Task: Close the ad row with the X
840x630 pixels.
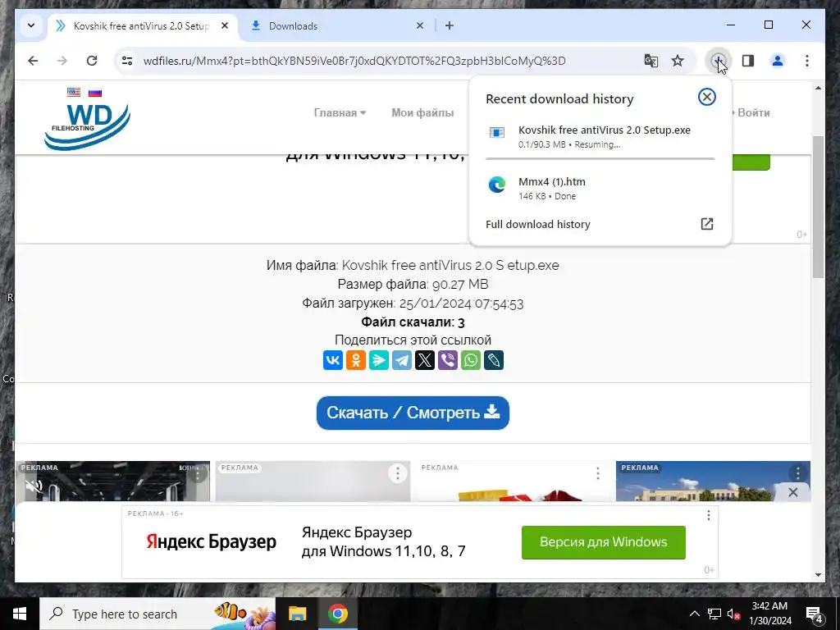Action: (x=793, y=492)
